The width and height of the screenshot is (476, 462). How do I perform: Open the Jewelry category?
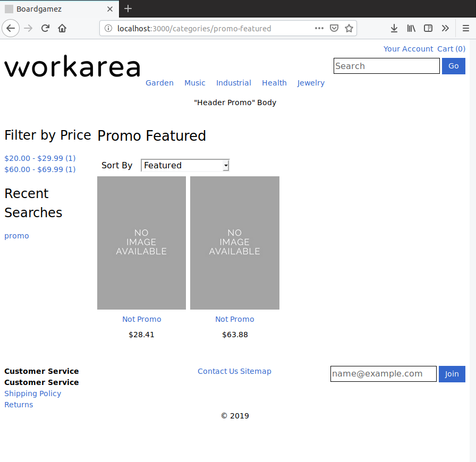pos(311,83)
